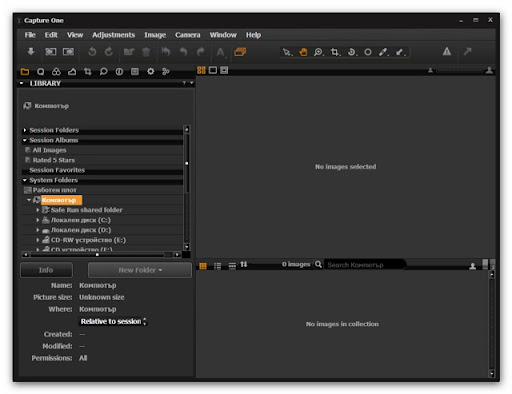Open the Edit menu
512x394 pixels.
[51, 35]
